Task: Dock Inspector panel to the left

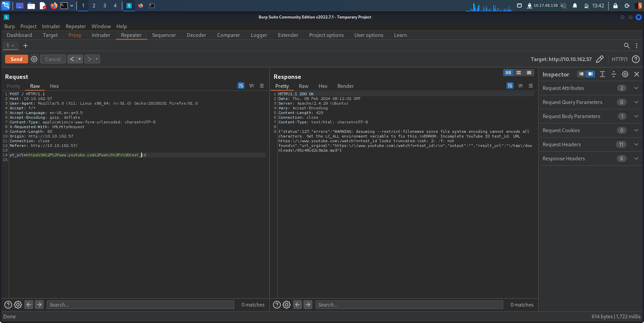Action: [x=581, y=74]
